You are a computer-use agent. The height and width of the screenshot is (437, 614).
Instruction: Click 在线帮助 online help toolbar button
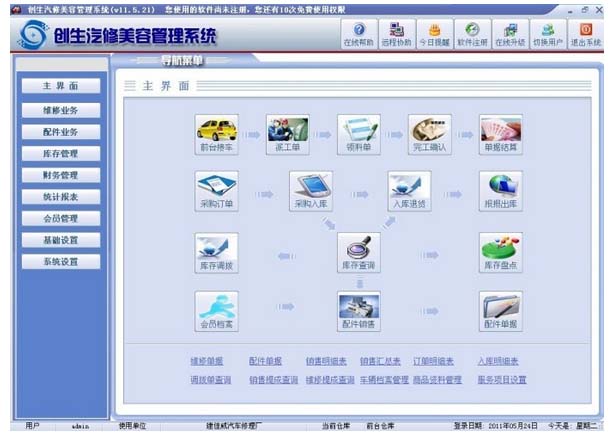click(359, 35)
